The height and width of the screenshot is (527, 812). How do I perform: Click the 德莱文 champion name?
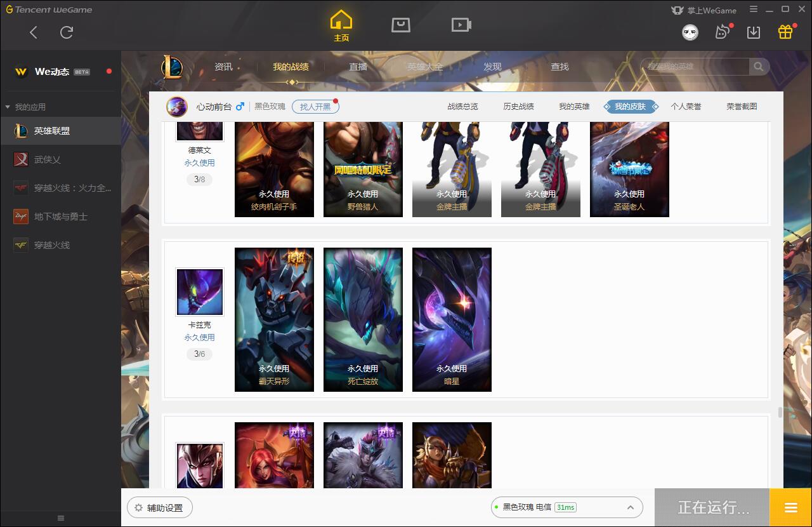click(200, 150)
